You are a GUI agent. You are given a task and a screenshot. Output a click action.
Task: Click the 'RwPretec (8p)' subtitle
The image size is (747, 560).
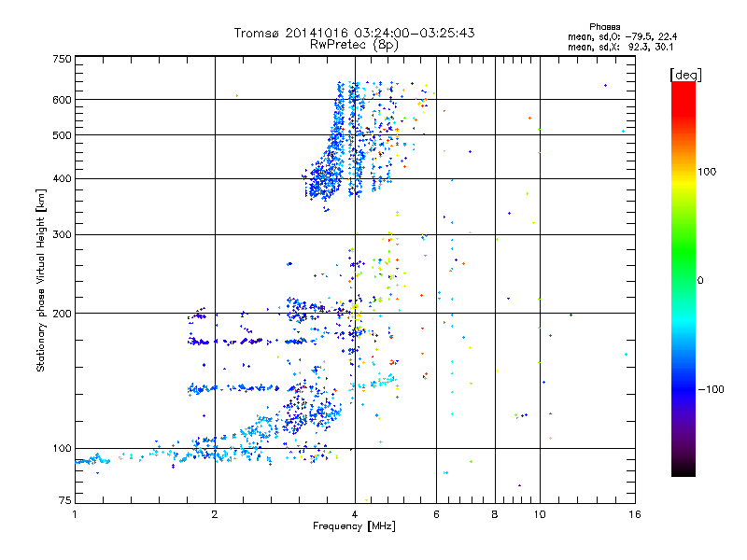click(354, 45)
